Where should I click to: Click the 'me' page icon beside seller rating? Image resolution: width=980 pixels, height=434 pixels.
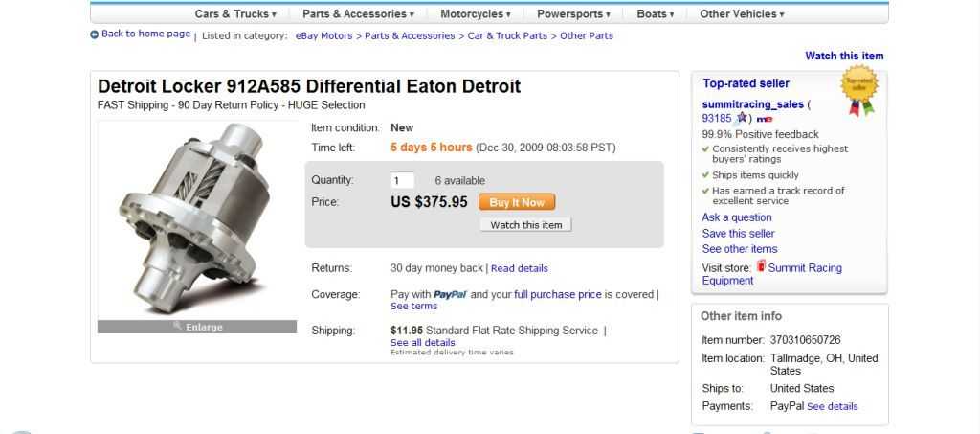(x=765, y=119)
